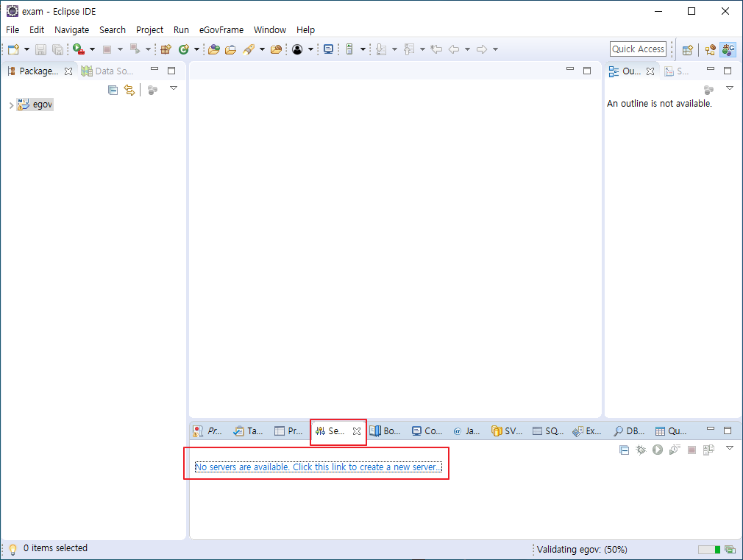Open the Package Explorer view menu triangle
This screenshot has width=743, height=560.
(174, 88)
